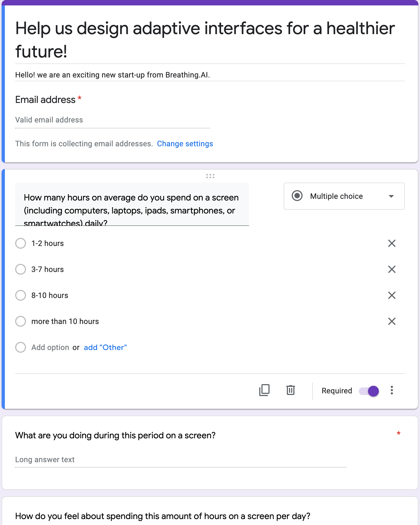
Task: Edit the screen hours question text
Action: [x=132, y=204]
